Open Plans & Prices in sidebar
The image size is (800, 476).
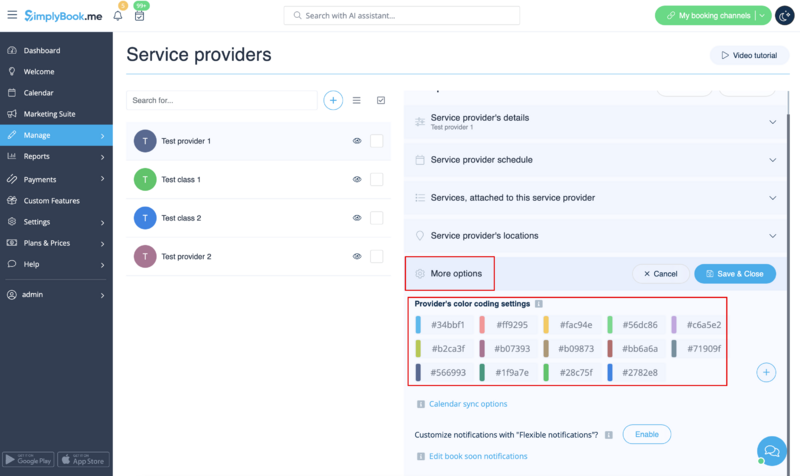tap(56, 243)
